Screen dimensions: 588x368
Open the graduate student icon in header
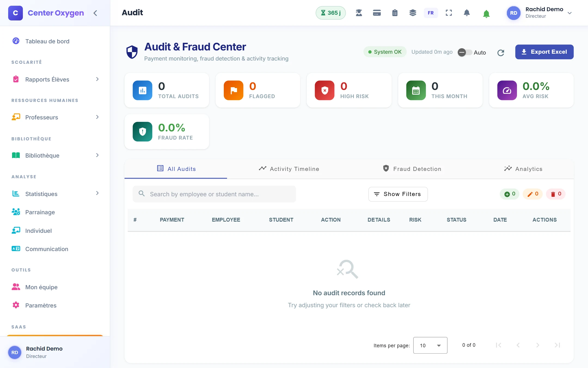click(x=359, y=13)
